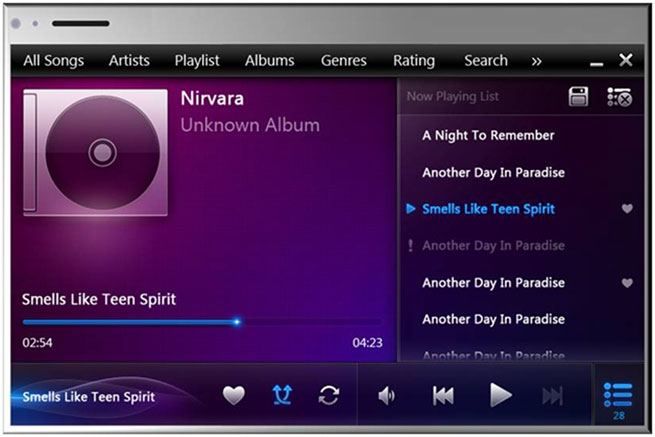Toggle shuffle mode icon

pyautogui.click(x=282, y=395)
